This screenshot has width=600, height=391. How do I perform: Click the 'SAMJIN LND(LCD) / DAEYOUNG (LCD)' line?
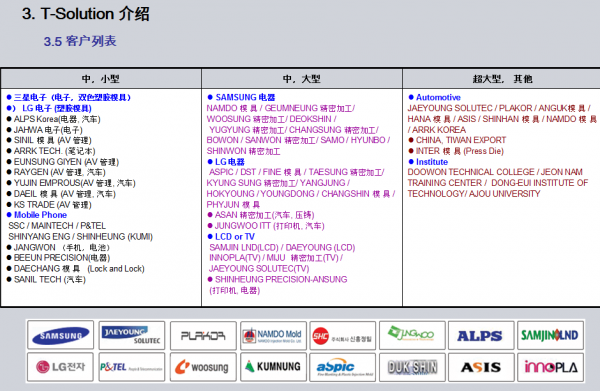coord(282,247)
